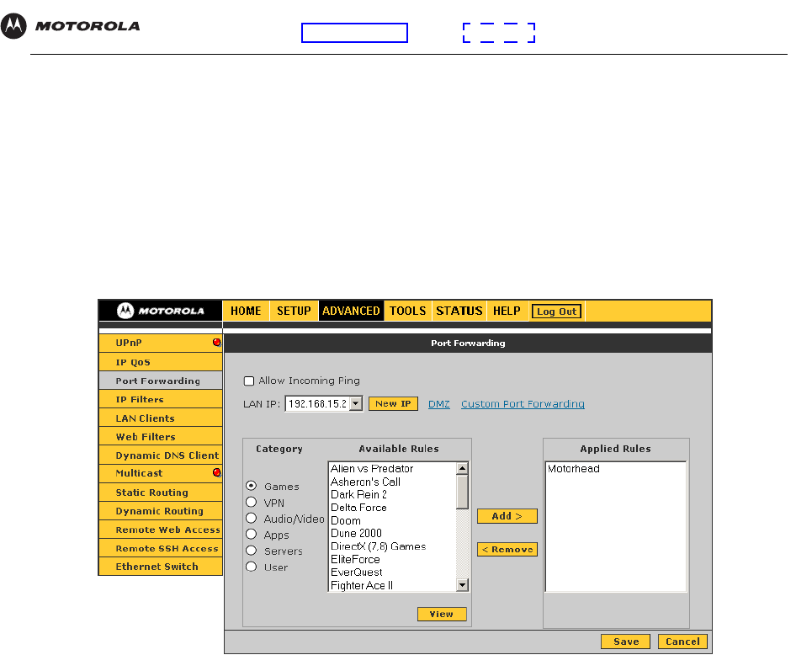This screenshot has width=812, height=655.
Task: Click the Motorola logo in router header
Action: [x=161, y=311]
